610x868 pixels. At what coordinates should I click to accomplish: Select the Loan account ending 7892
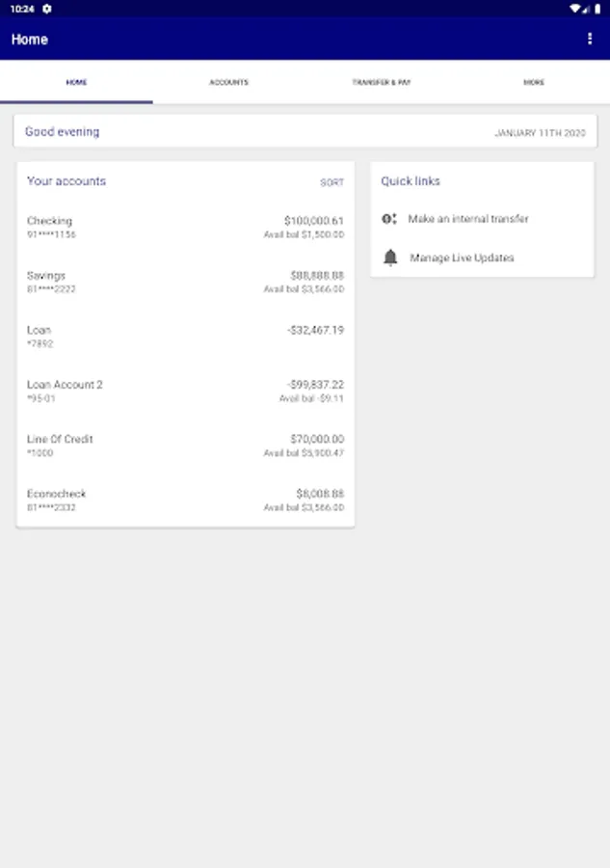(40, 336)
